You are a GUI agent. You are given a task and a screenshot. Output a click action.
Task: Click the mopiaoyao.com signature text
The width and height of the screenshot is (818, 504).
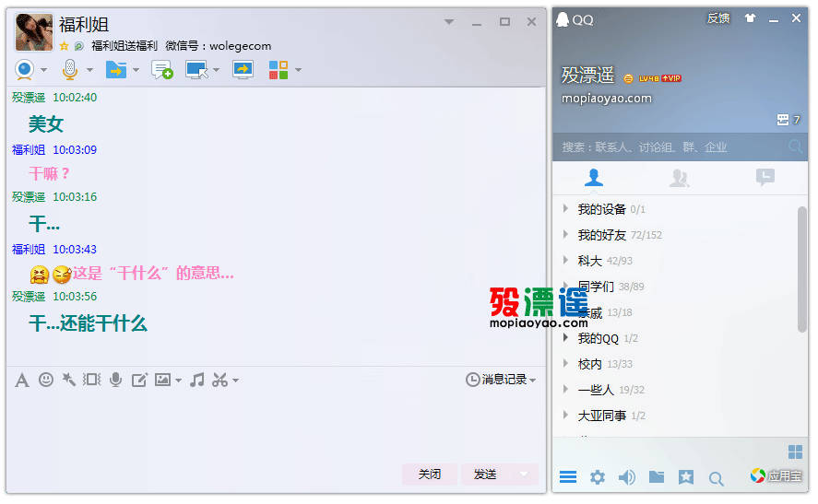pos(607,99)
